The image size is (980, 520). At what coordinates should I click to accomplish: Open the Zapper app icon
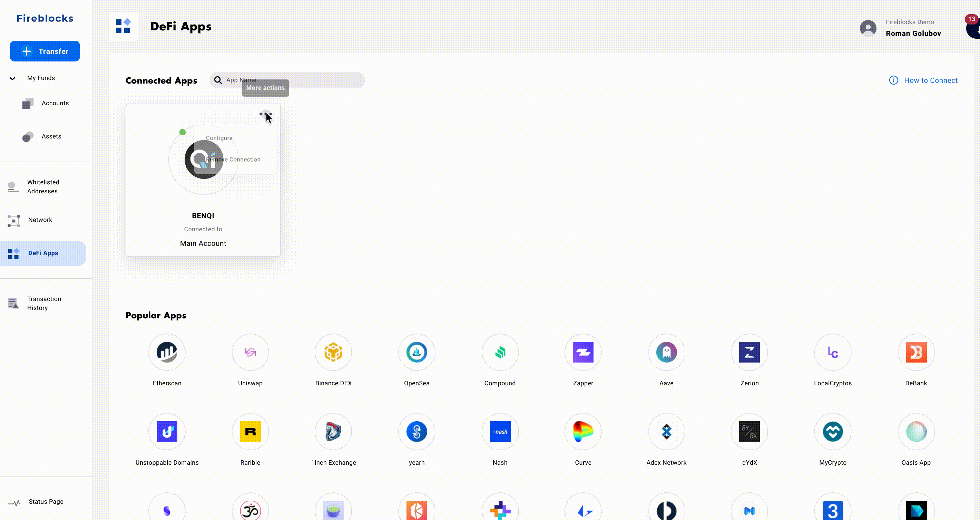coord(583,352)
